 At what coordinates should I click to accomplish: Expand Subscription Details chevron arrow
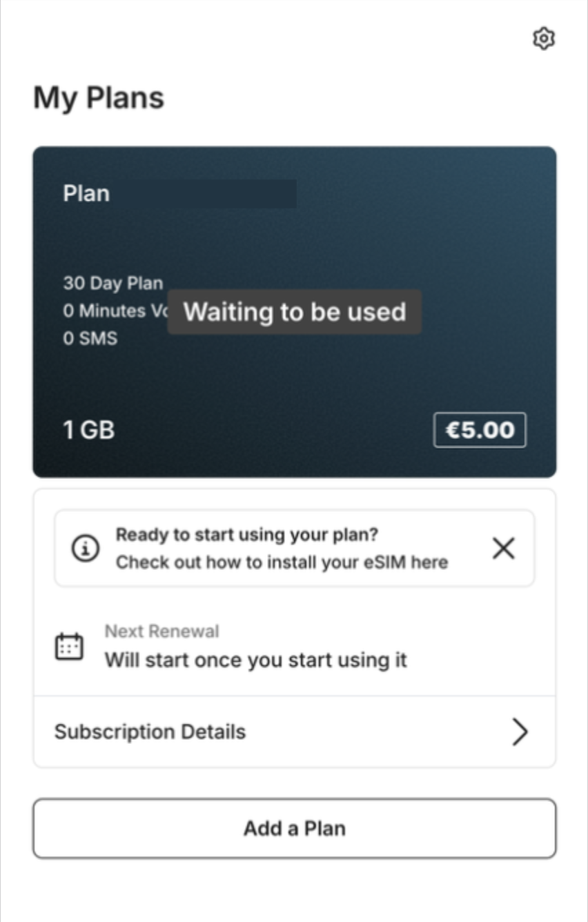[x=520, y=732]
